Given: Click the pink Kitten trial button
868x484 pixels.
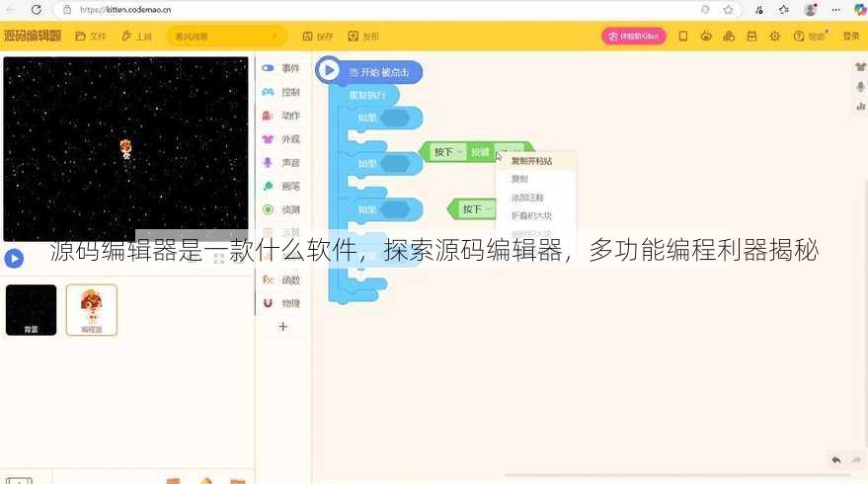Looking at the screenshot, I should click(x=634, y=36).
